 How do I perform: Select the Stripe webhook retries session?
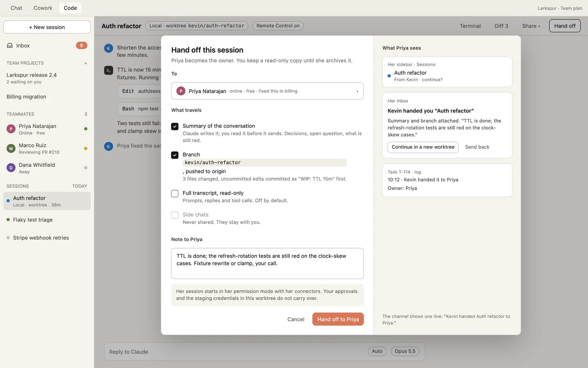[x=47, y=238]
